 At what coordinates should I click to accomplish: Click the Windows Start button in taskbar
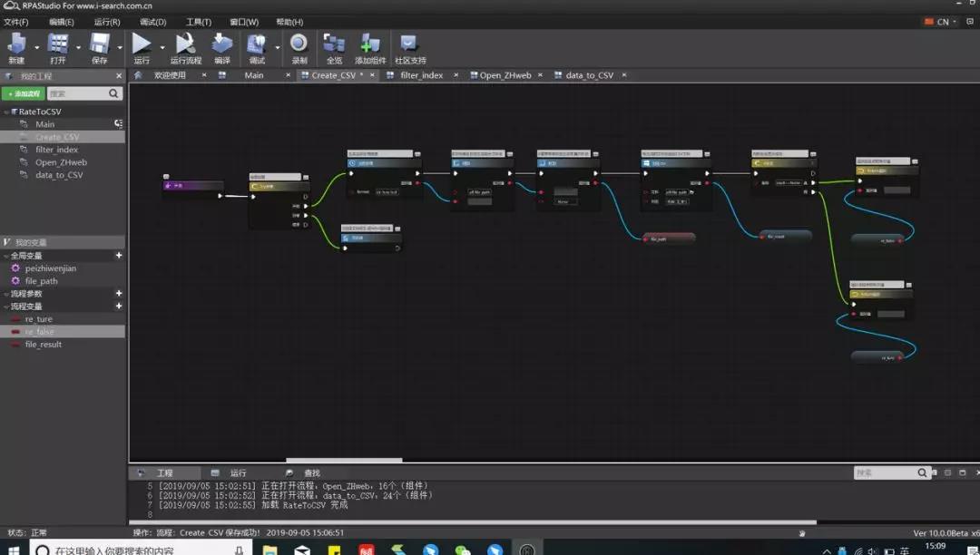coord(14,550)
